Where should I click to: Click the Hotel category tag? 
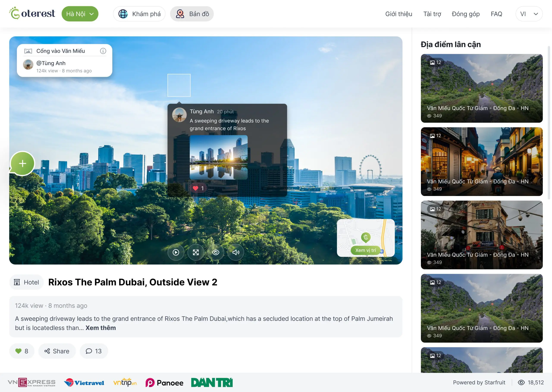point(27,282)
